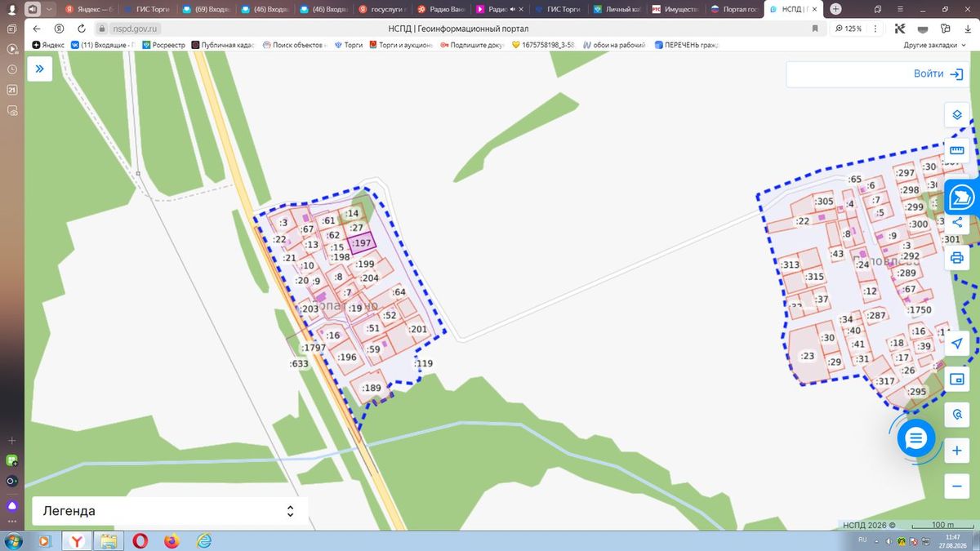Click parcel label :189 on the map
Image resolution: width=980 pixels, height=551 pixels.
(x=372, y=389)
